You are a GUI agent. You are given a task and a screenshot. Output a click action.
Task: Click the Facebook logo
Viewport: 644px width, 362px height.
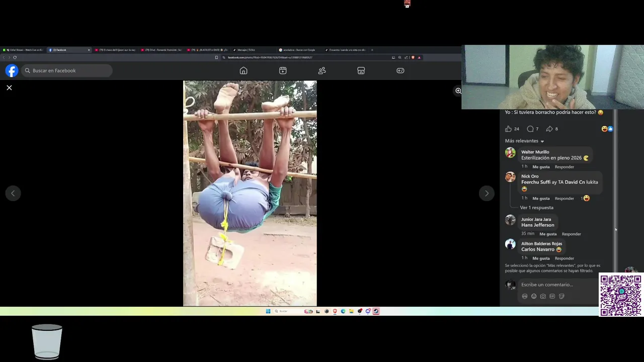point(12,70)
